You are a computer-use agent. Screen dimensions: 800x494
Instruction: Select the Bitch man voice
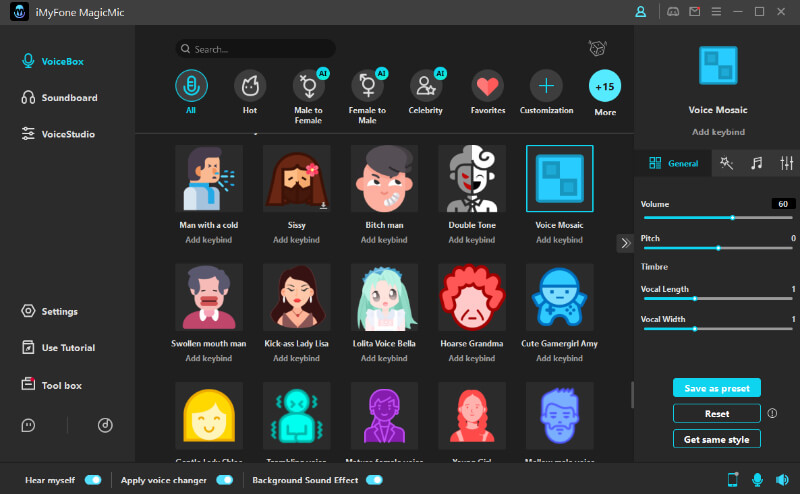coord(384,179)
